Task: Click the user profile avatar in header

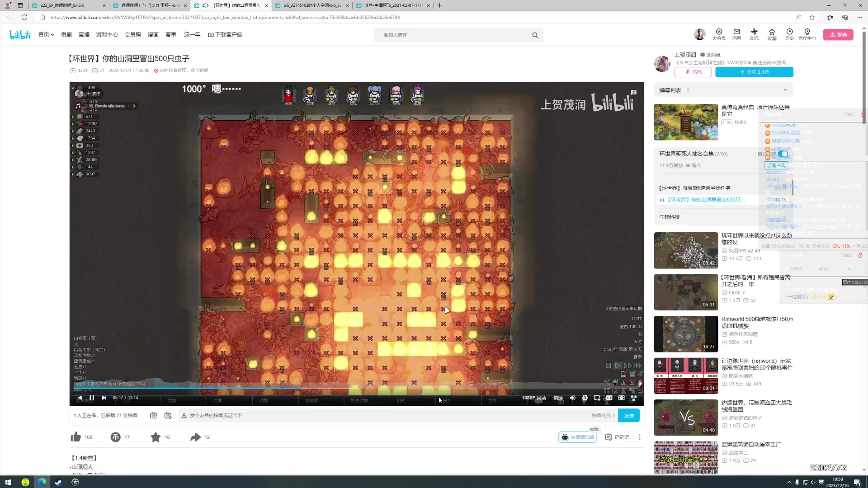Action: pos(699,34)
